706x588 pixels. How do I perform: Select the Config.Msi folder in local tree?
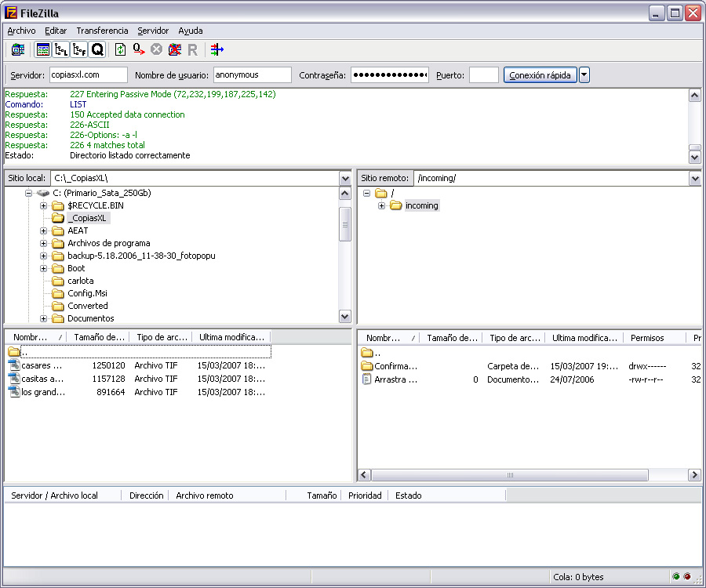pyautogui.click(x=87, y=293)
